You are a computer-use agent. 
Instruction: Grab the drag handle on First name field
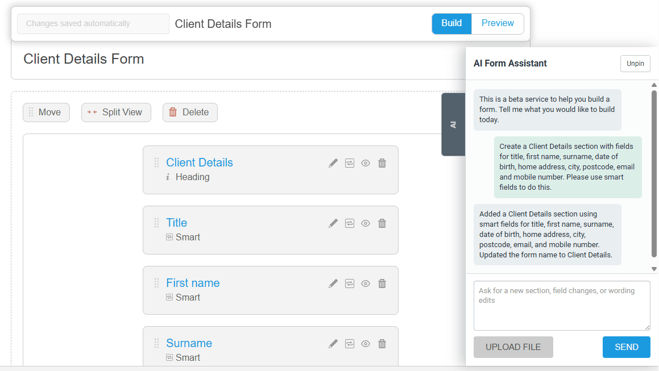click(156, 283)
